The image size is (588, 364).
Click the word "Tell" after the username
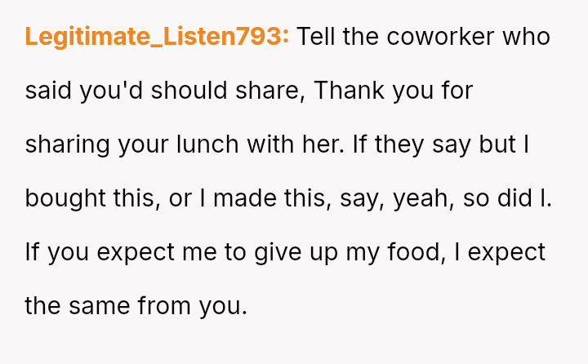317,37
